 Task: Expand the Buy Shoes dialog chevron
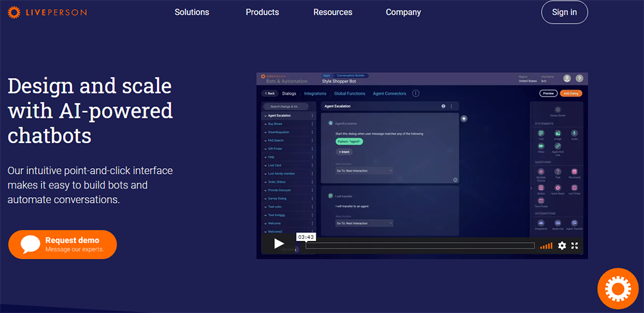tap(265, 124)
